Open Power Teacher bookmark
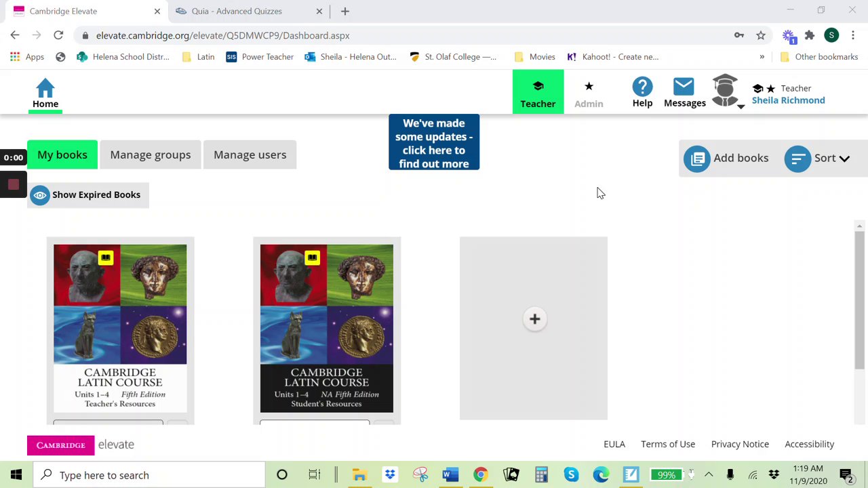The height and width of the screenshot is (488, 868). tap(260, 57)
